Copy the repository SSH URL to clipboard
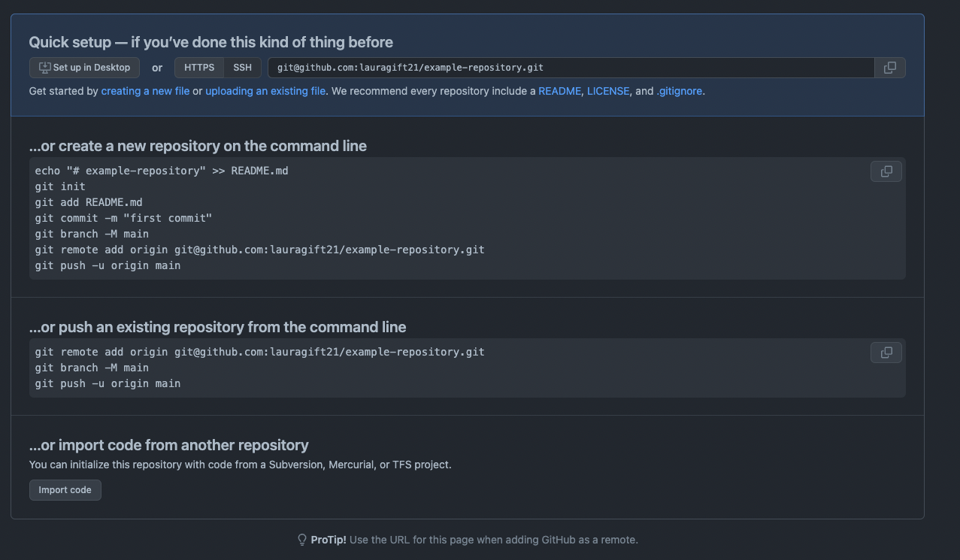Image resolution: width=960 pixels, height=560 pixels. [x=889, y=68]
